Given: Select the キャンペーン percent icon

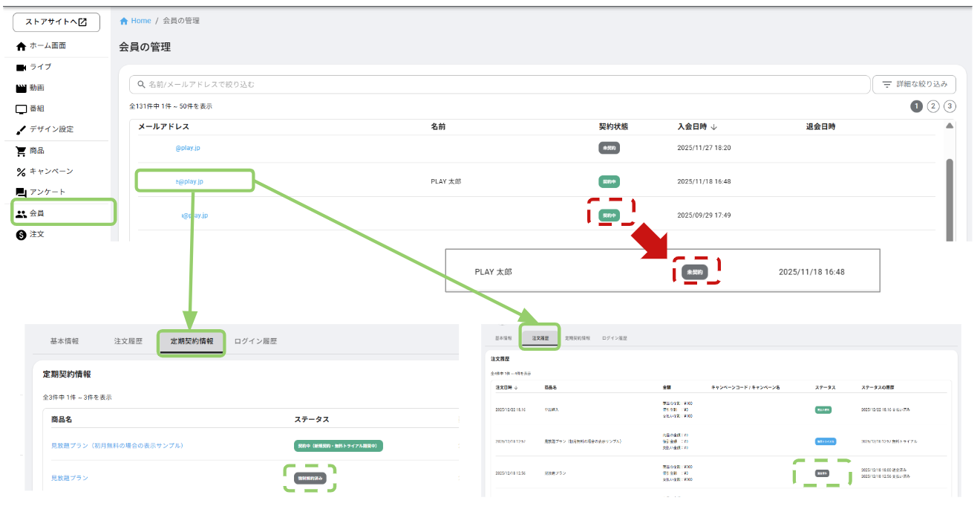Looking at the screenshot, I should [21, 172].
